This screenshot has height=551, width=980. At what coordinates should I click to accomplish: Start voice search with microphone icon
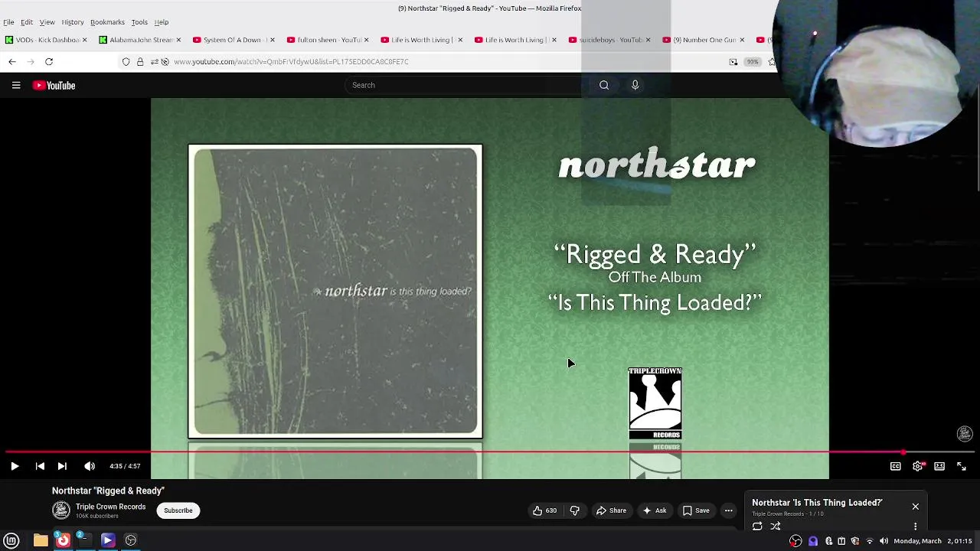point(635,85)
